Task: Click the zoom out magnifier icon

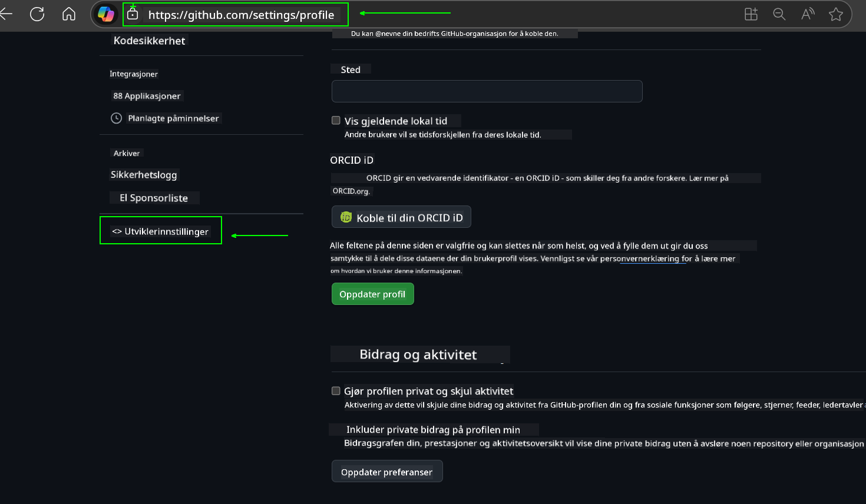Action: coord(779,14)
